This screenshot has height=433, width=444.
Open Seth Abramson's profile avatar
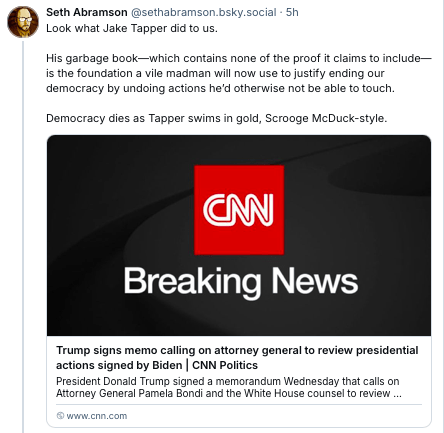click(x=23, y=22)
